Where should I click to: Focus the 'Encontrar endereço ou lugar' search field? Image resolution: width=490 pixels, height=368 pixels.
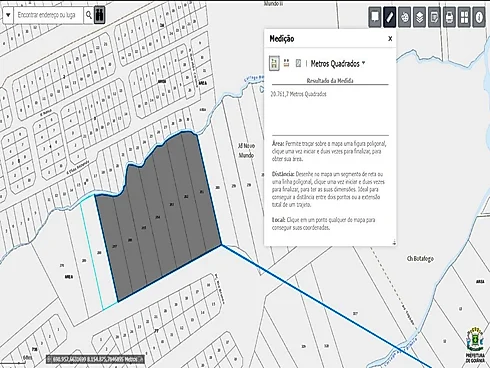point(48,15)
